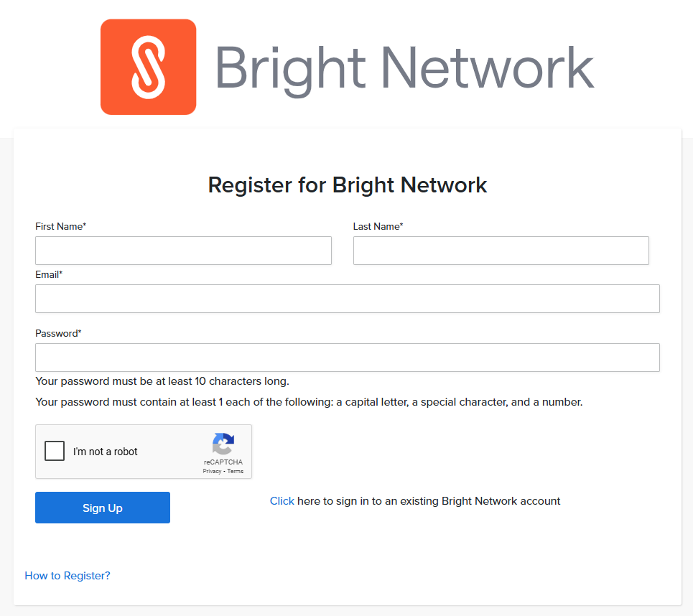
Task: Click inside the Last Name field
Action: pyautogui.click(x=501, y=251)
